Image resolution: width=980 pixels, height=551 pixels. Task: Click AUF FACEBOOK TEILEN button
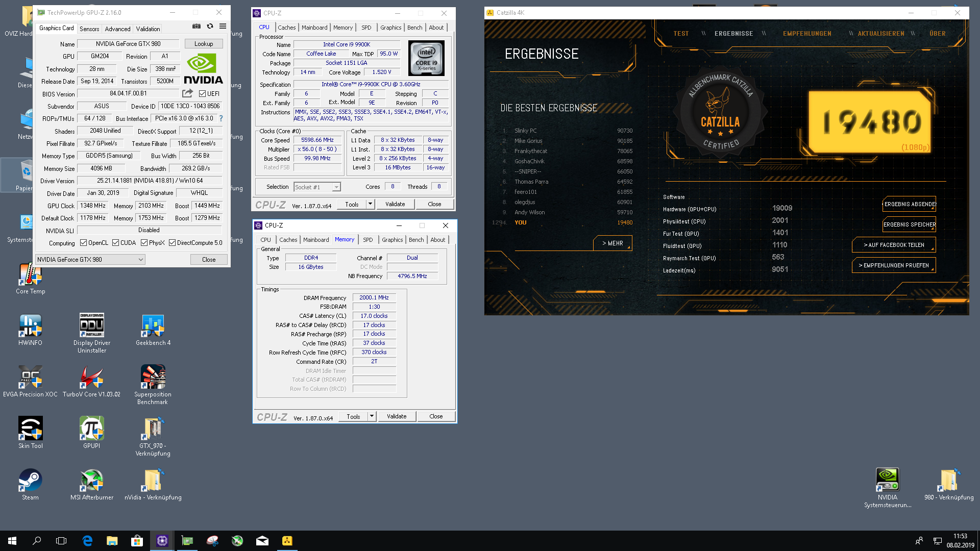pos(894,245)
